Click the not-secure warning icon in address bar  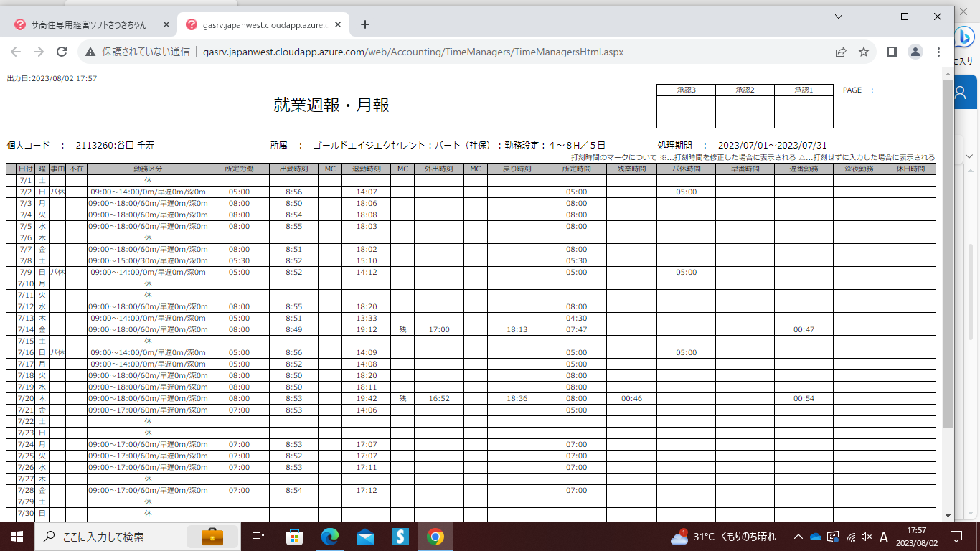pos(90,52)
